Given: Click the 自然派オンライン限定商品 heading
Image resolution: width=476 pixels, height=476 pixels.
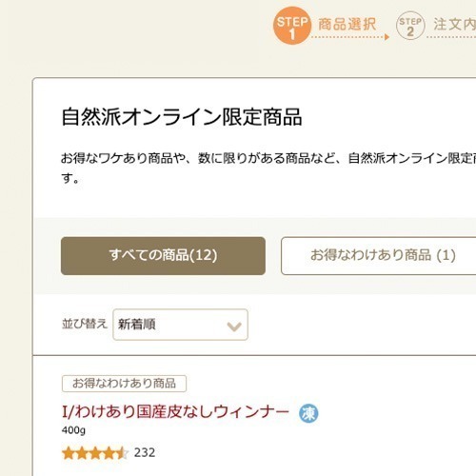Looking at the screenshot, I should pyautogui.click(x=181, y=117).
